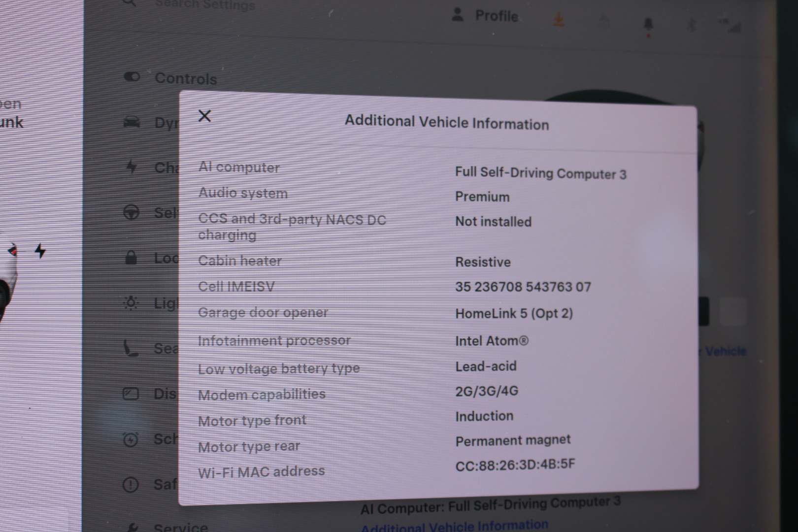Tap the toggle-shaped icon beside Controls
Viewport: 798px width, 532px height.
click(132, 77)
